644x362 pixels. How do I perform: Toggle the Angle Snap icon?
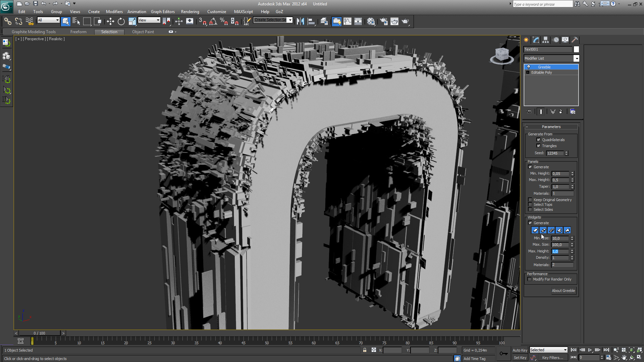pos(213,21)
